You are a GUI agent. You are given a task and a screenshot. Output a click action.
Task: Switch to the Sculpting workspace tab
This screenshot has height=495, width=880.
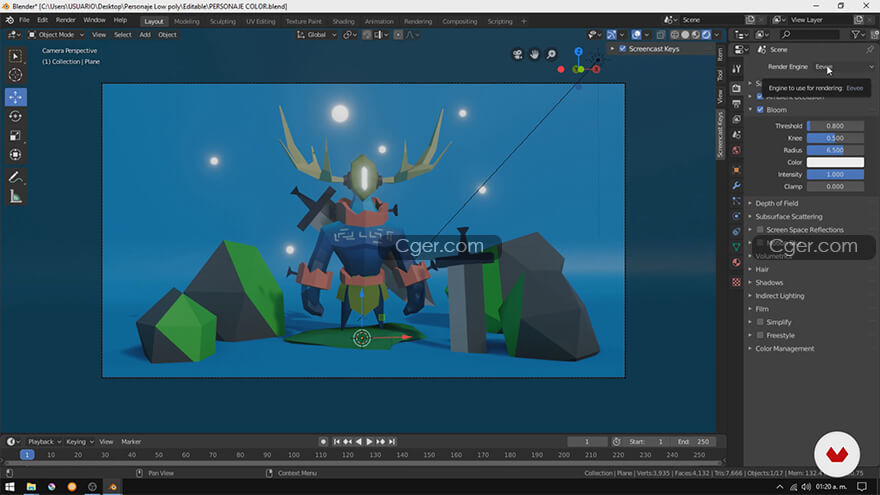(222, 21)
